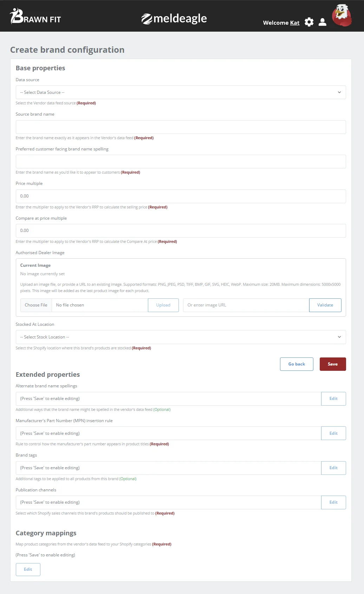Screen dimensions: 364x594
Task: Save the brand configuration
Action: [x=332, y=364]
